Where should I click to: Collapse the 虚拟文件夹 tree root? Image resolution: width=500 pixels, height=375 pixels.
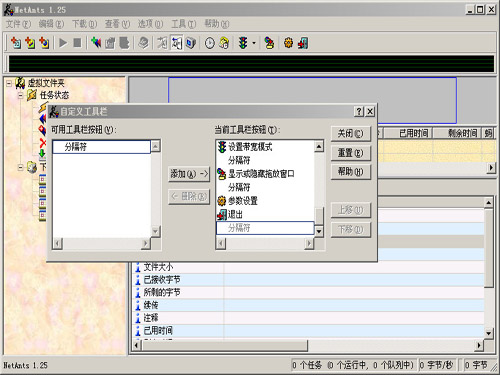point(9,83)
